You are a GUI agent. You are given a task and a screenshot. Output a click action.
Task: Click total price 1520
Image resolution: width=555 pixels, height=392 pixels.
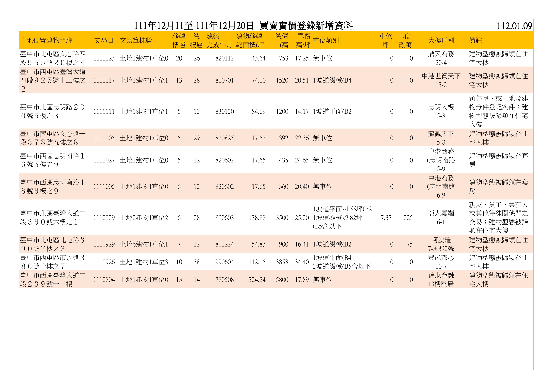coord(282,80)
